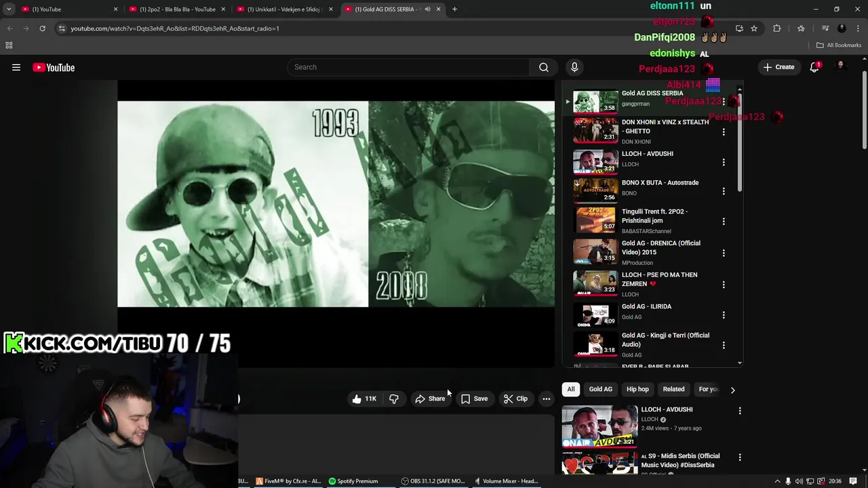
Task: Open the taskbar clock showing 20:36
Action: 835,481
